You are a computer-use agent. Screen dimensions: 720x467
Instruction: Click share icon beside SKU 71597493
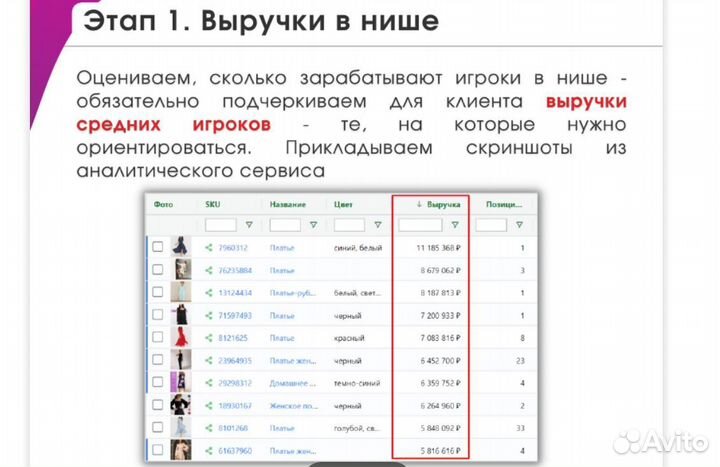(208, 315)
